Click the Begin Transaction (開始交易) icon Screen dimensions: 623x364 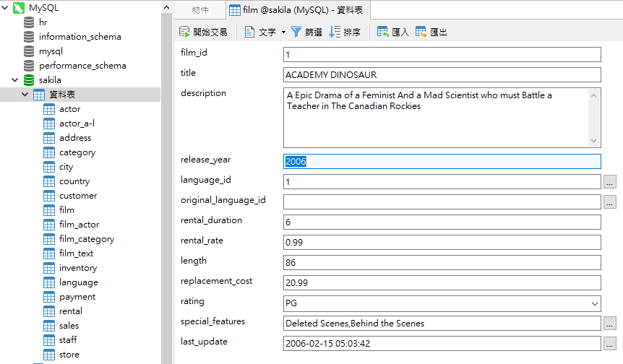click(x=185, y=32)
